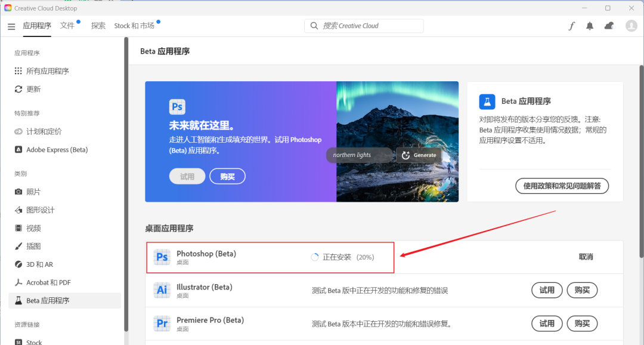
Task: Open 使用政策和常见问题解答
Action: pos(561,186)
